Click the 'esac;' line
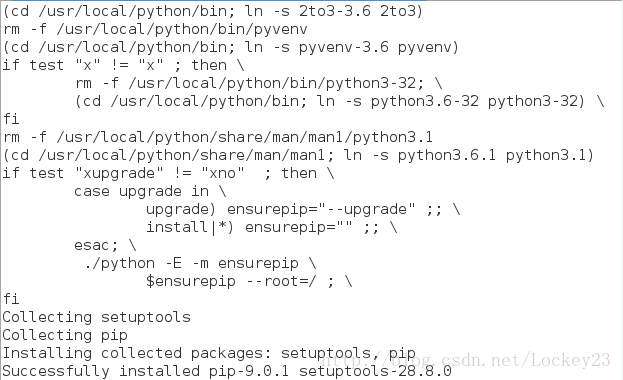Image resolution: width=623 pixels, height=380 pixels. tap(105, 245)
